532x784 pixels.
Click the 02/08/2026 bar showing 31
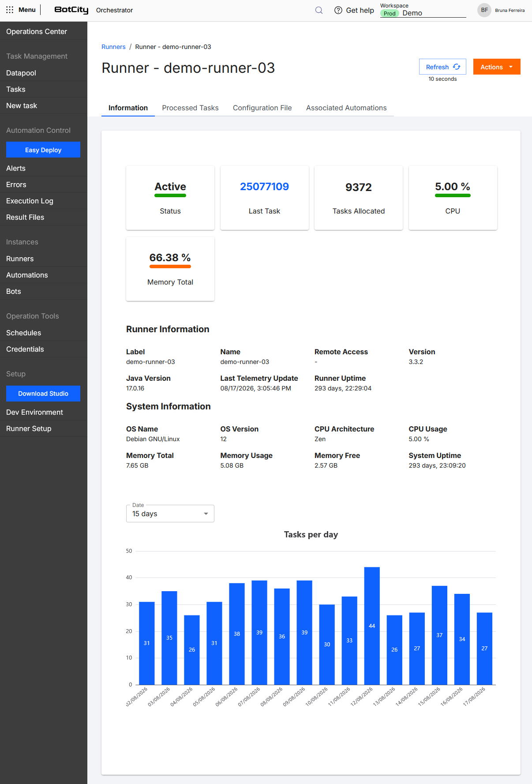(147, 643)
